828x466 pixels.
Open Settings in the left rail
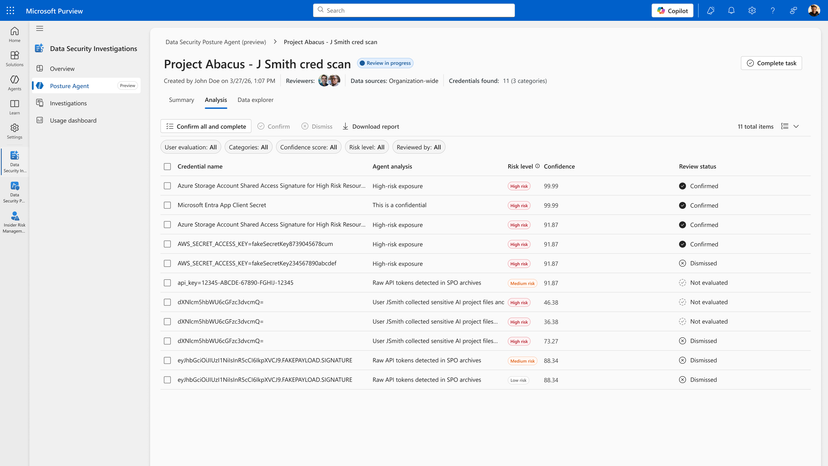tap(14, 131)
